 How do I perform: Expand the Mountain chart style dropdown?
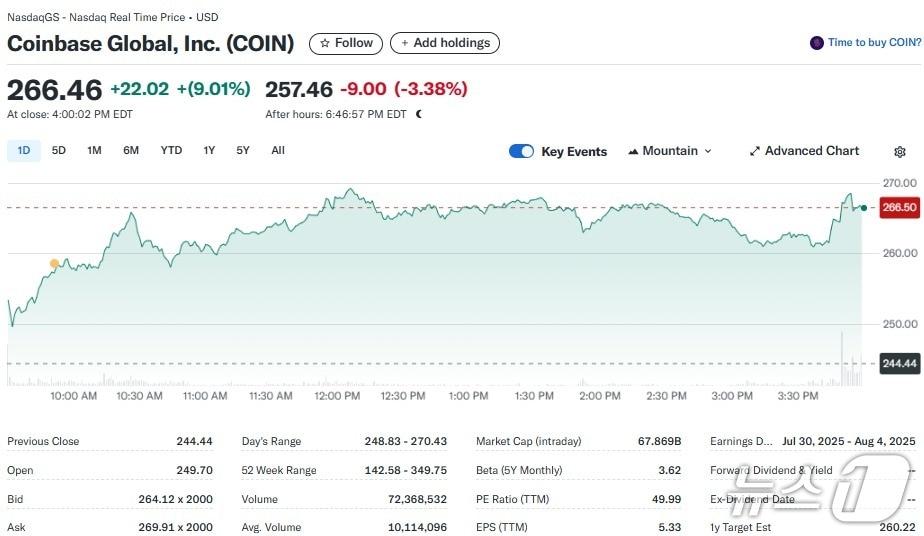click(x=708, y=152)
